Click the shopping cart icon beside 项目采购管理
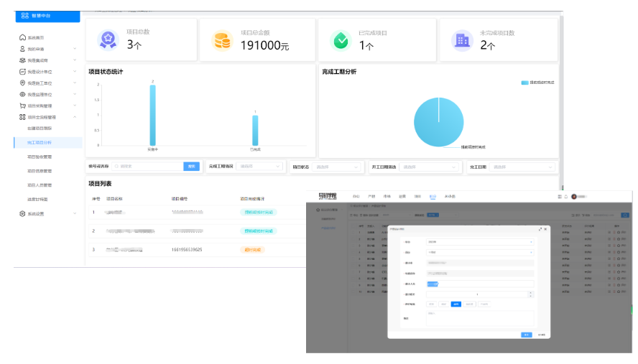Viewport: 638px width, 364px height. point(22,106)
